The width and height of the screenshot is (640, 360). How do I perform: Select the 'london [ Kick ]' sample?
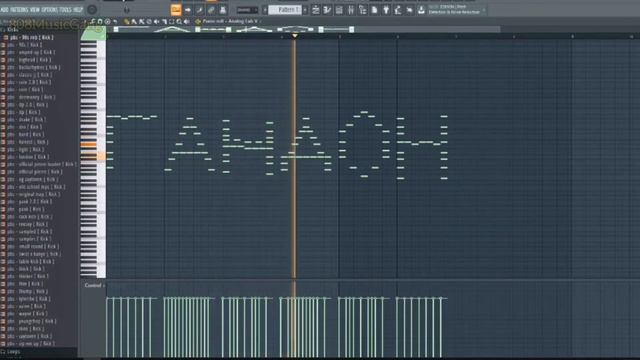28,157
